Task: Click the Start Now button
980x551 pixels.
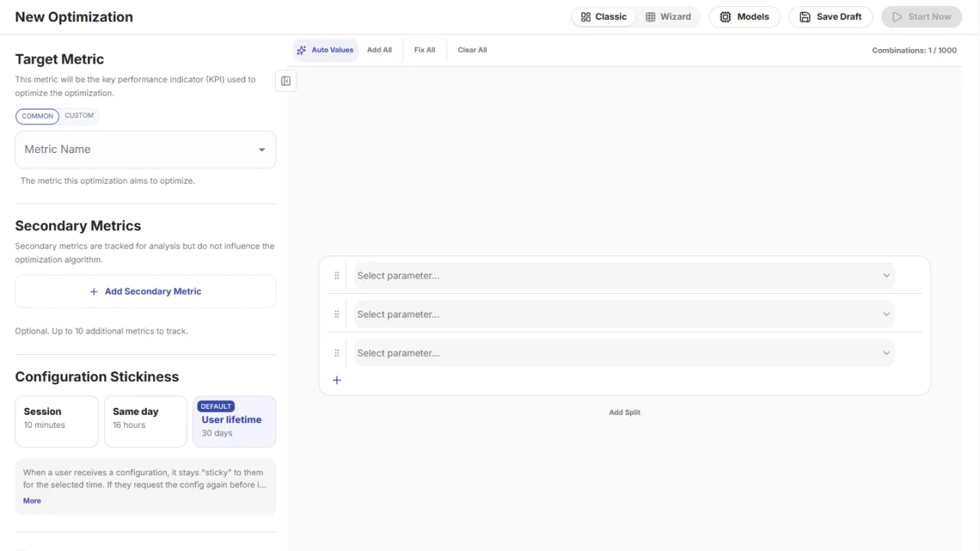Action: coord(922,17)
